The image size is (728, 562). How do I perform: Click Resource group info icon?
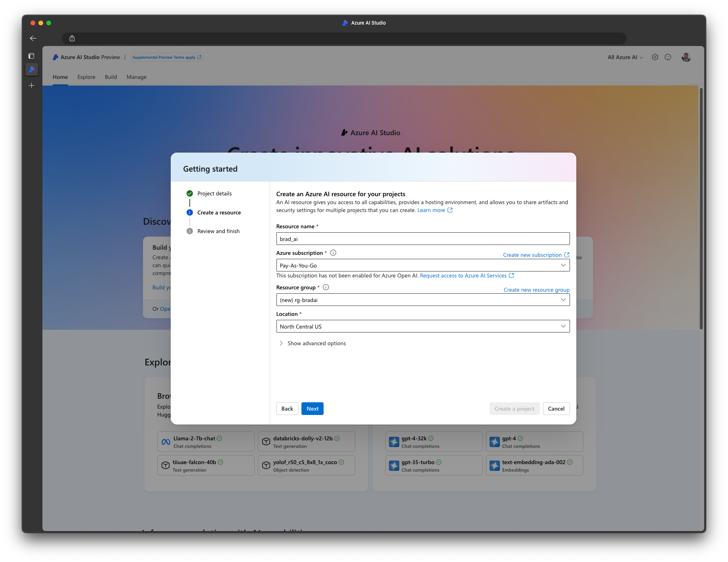tap(326, 287)
